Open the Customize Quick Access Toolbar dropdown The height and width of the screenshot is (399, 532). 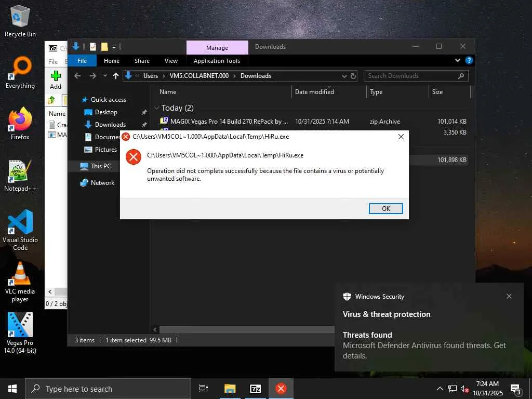click(x=114, y=47)
